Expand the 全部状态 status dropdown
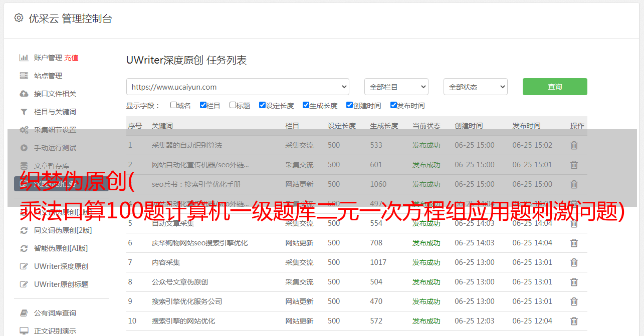 tap(475, 87)
